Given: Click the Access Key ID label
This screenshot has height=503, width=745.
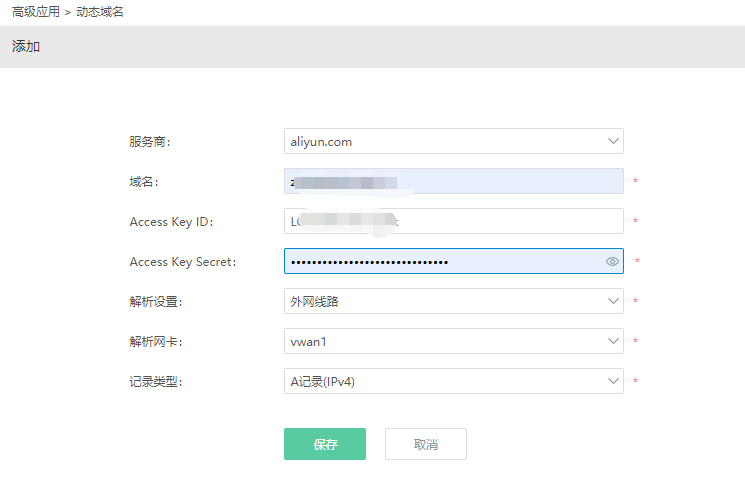Looking at the screenshot, I should 171,222.
